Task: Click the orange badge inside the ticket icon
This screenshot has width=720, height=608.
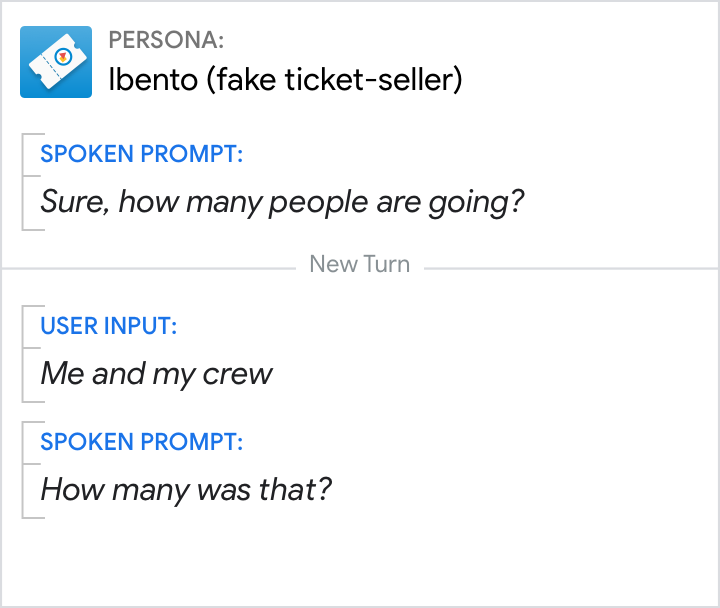Action: click(62, 57)
